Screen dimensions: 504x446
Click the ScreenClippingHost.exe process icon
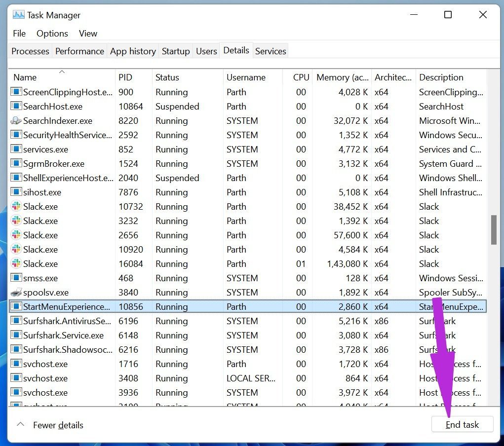tap(16, 92)
